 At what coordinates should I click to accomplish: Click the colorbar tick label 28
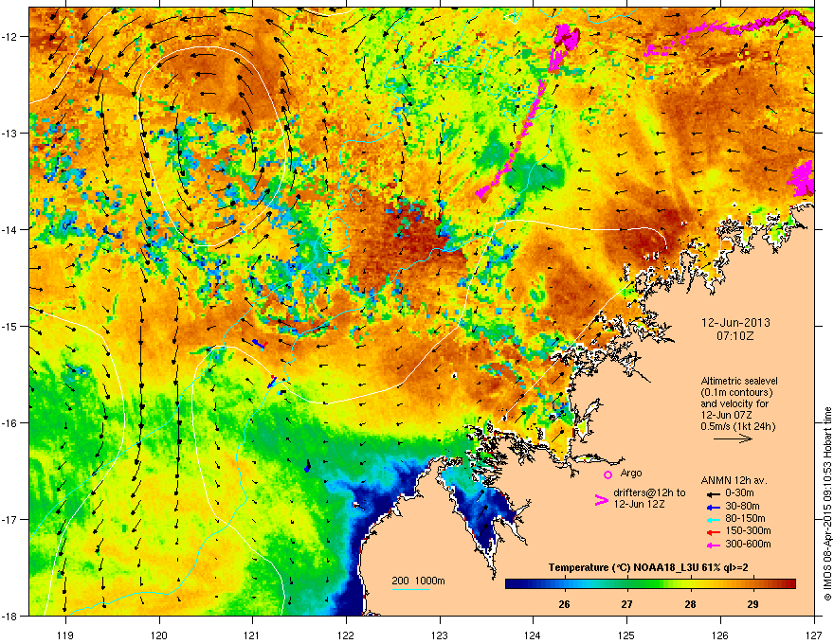(690, 604)
